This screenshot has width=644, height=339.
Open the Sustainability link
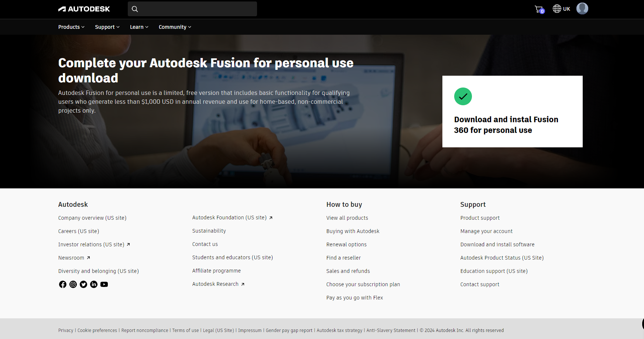[x=209, y=231]
